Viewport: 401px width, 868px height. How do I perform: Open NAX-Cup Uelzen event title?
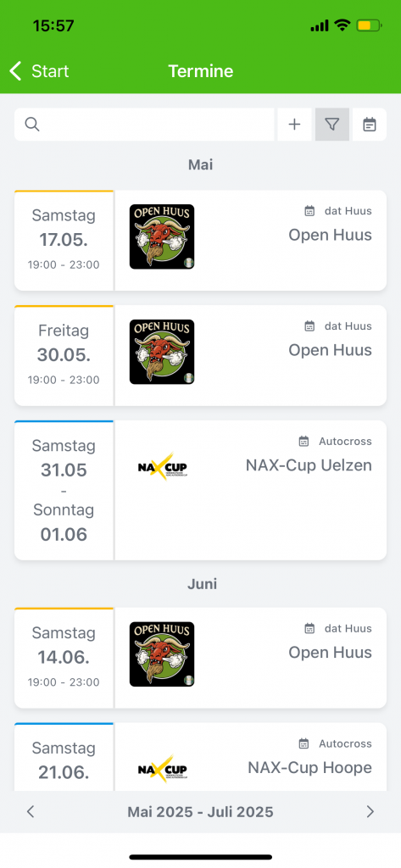click(x=309, y=465)
